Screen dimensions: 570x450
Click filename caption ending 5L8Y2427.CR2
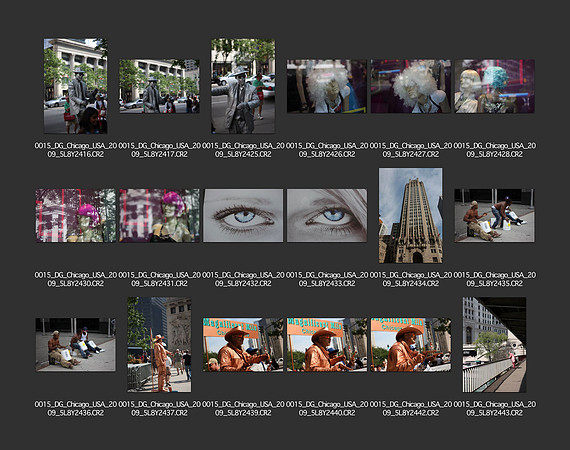click(x=411, y=150)
